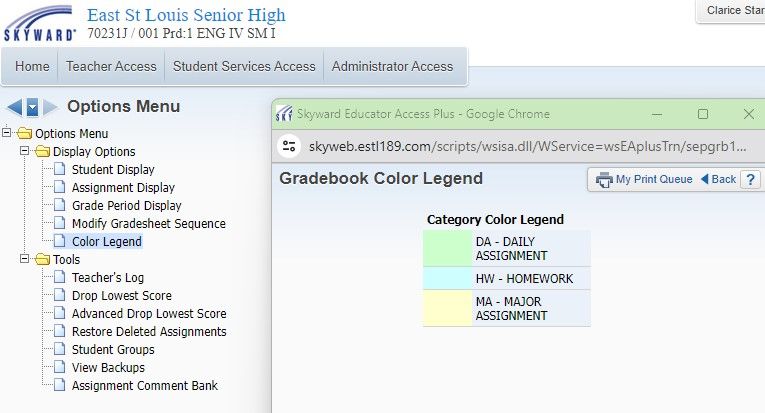Collapse the root Options Menu node
This screenshot has width=765, height=413.
8,134
